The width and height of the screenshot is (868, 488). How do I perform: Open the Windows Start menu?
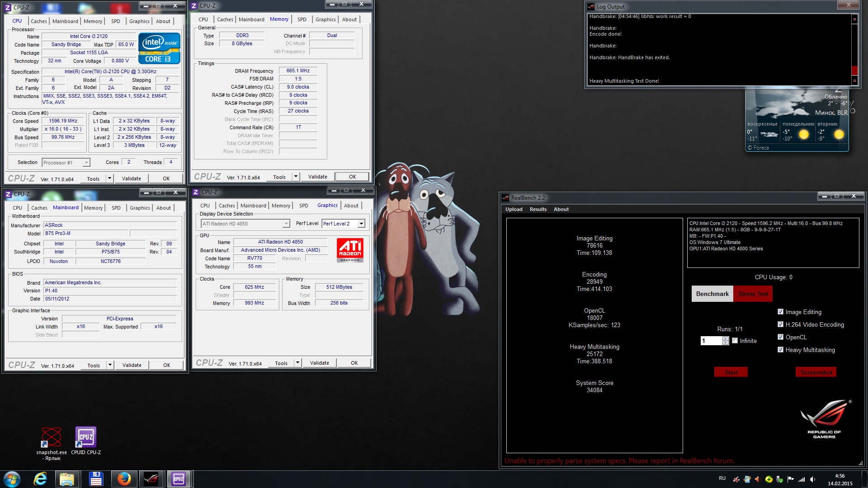pyautogui.click(x=12, y=479)
